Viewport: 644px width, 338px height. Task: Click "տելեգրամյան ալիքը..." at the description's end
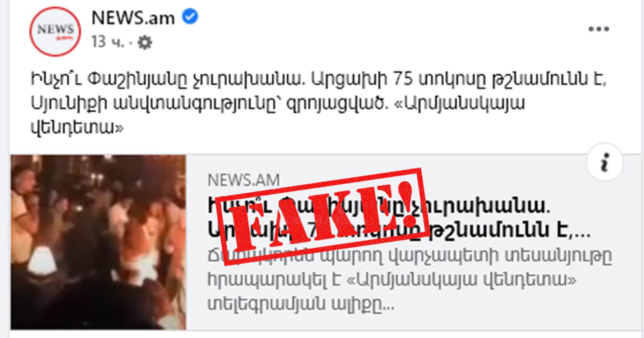click(x=301, y=304)
